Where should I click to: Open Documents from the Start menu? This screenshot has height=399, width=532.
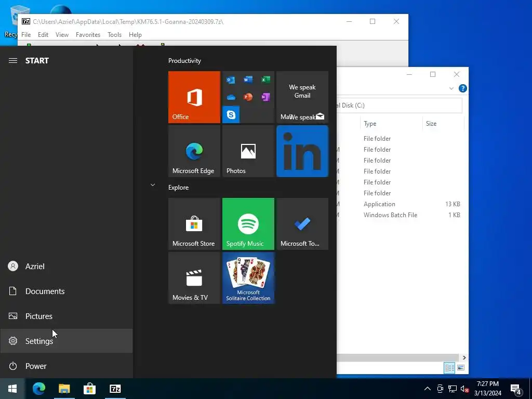66,291
